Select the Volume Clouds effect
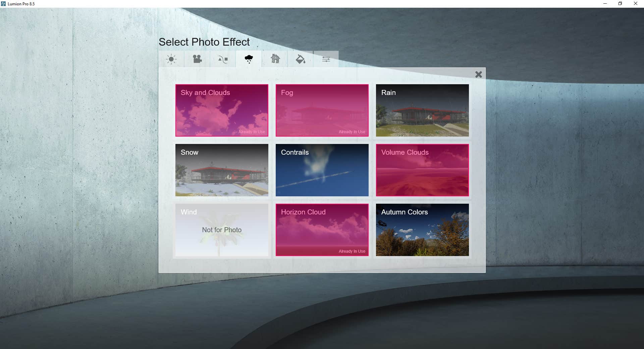The image size is (644, 349). [x=422, y=170]
